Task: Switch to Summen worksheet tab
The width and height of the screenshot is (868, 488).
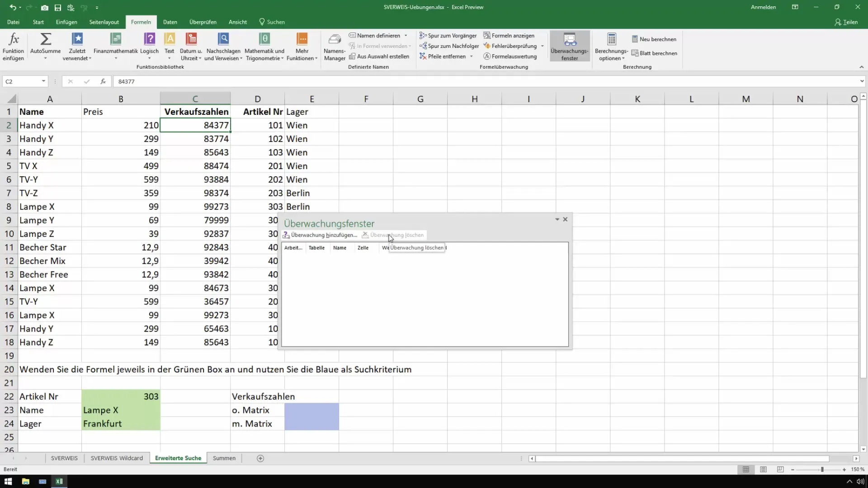Action: pos(225,458)
